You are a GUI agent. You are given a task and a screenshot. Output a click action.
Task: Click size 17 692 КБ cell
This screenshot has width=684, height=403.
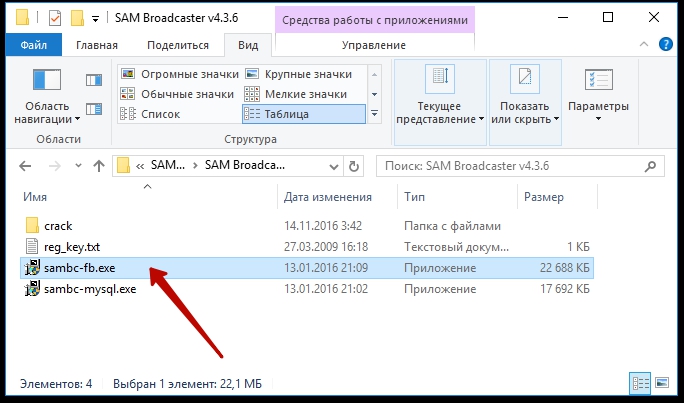[x=564, y=289]
